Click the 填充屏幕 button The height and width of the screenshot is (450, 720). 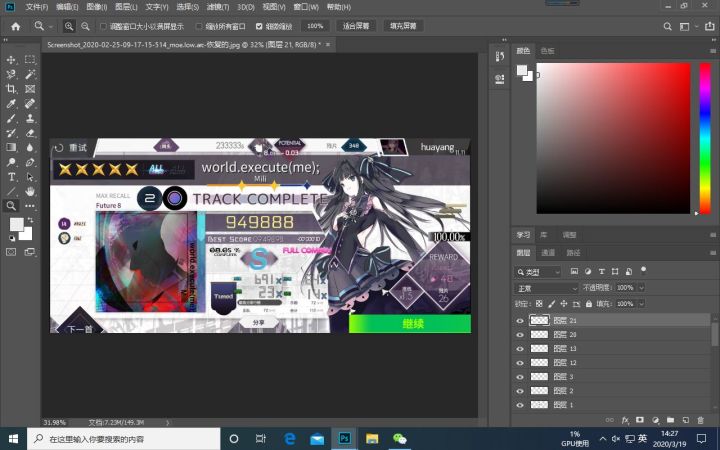[x=403, y=26]
